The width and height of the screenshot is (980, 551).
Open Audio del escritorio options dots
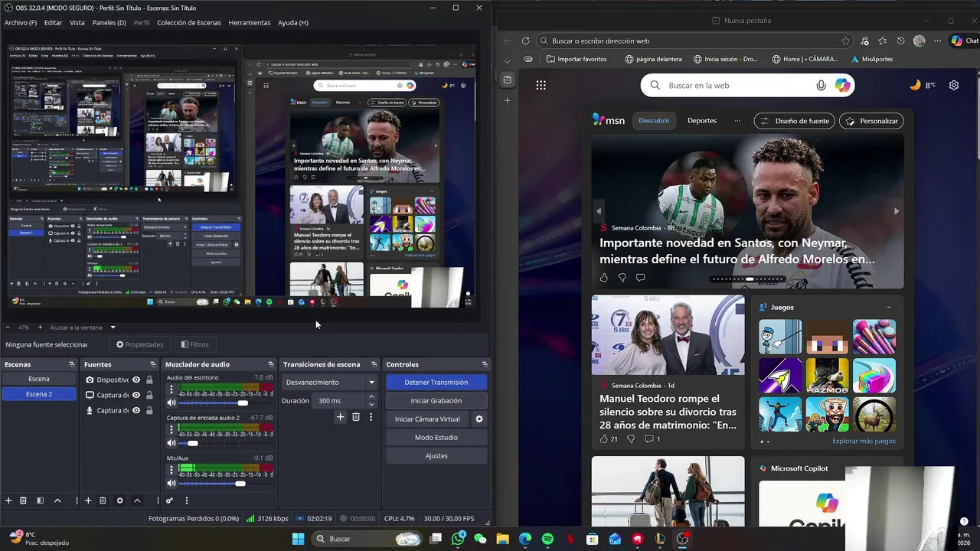click(x=171, y=390)
